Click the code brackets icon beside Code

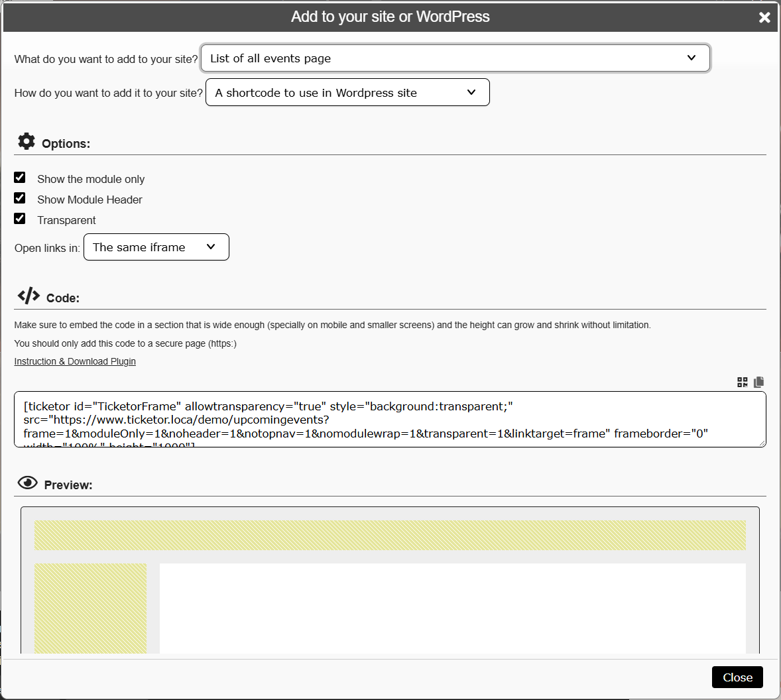click(29, 296)
